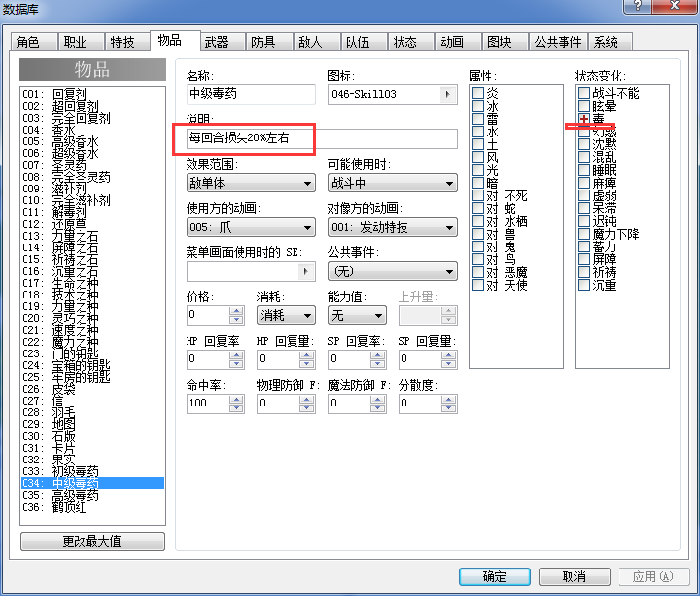Viewport: 700px width, 596px height.
Task: Open icon picker arrow beside 046-Skill03
Action: (448, 94)
